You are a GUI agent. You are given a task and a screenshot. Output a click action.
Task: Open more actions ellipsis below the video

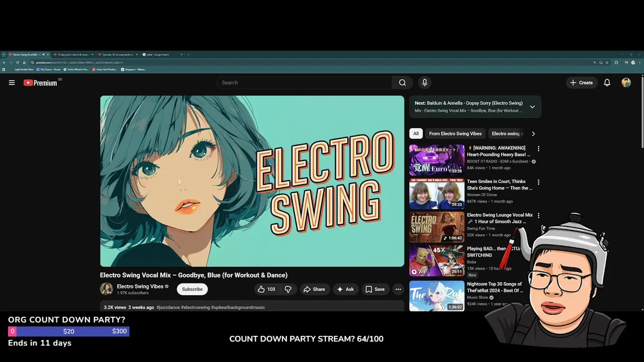398,289
